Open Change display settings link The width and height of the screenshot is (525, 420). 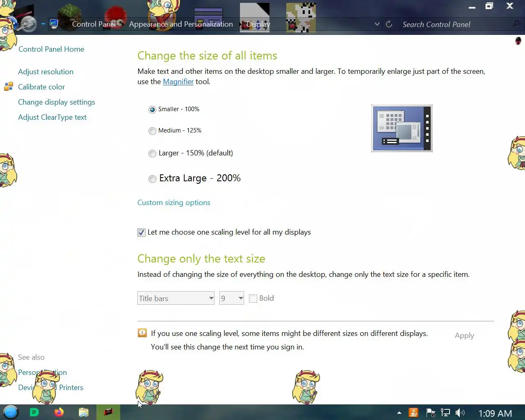57,102
